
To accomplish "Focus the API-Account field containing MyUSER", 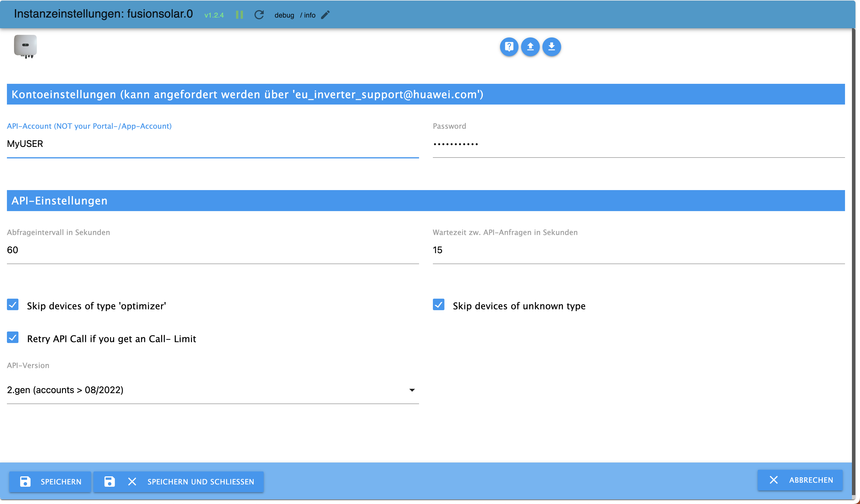I will point(212,143).
